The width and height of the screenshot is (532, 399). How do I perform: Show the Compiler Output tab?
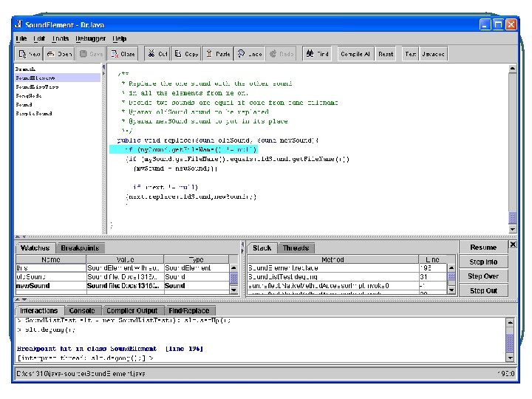click(x=131, y=311)
